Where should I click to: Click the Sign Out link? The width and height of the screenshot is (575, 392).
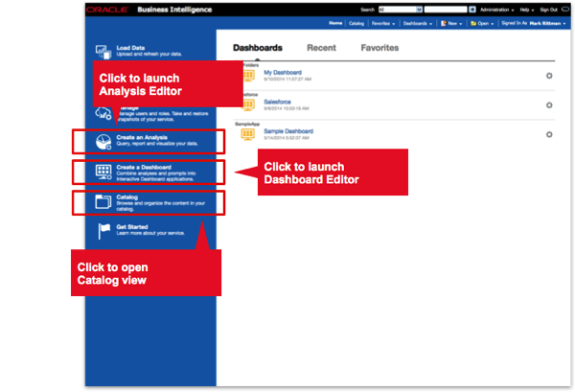(548, 10)
